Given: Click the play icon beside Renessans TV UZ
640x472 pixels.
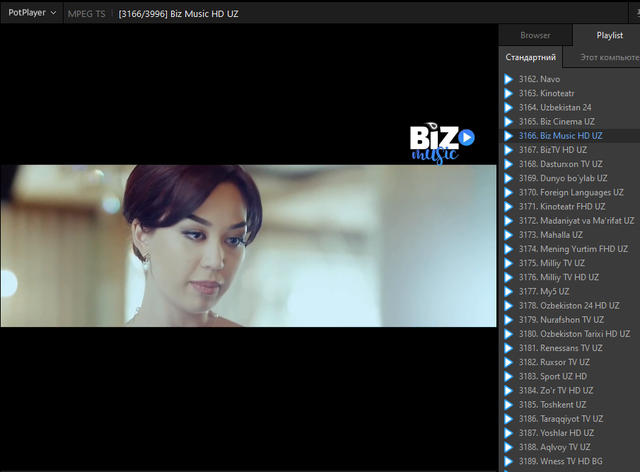Looking at the screenshot, I should (508, 348).
